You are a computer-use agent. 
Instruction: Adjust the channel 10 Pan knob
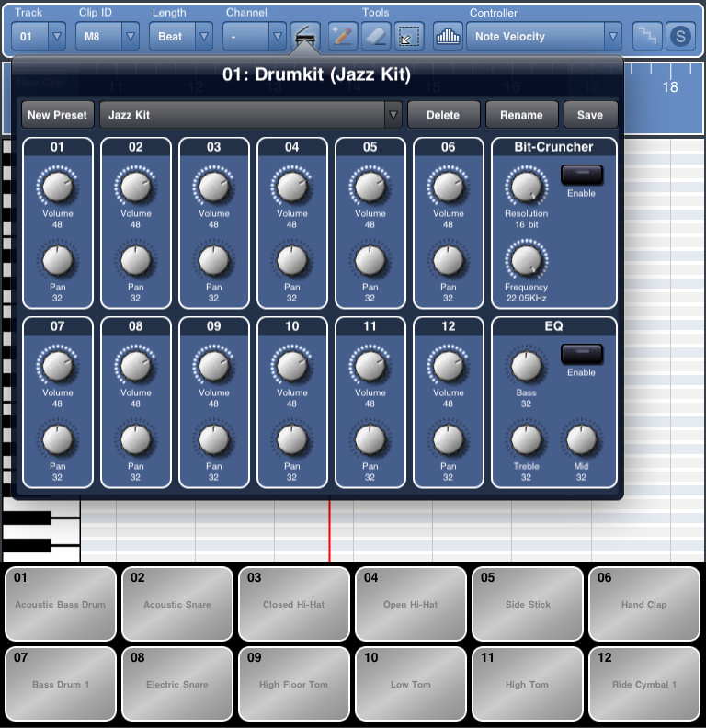click(291, 439)
